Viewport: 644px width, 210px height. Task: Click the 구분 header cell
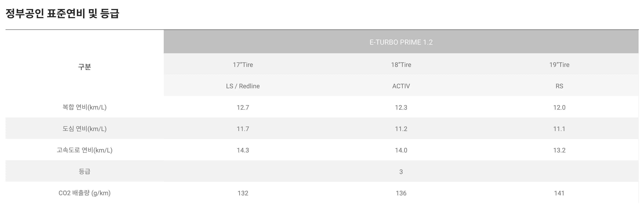coord(85,66)
